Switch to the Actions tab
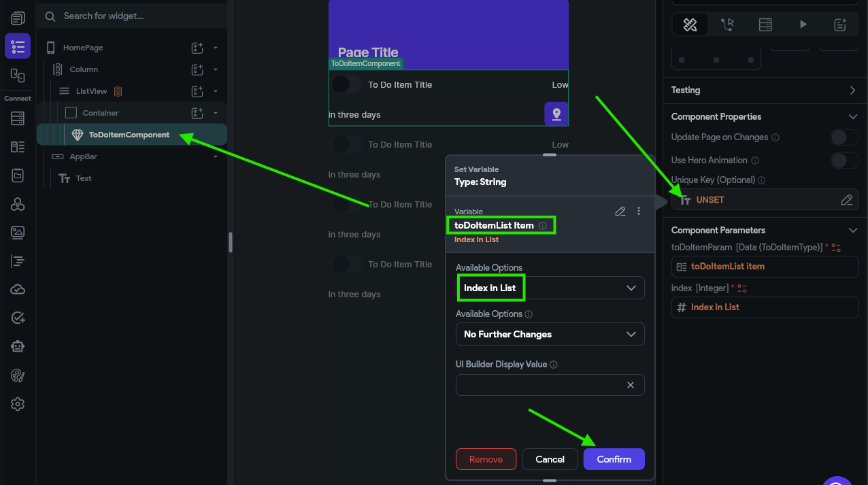The image size is (868, 485). coord(728,25)
